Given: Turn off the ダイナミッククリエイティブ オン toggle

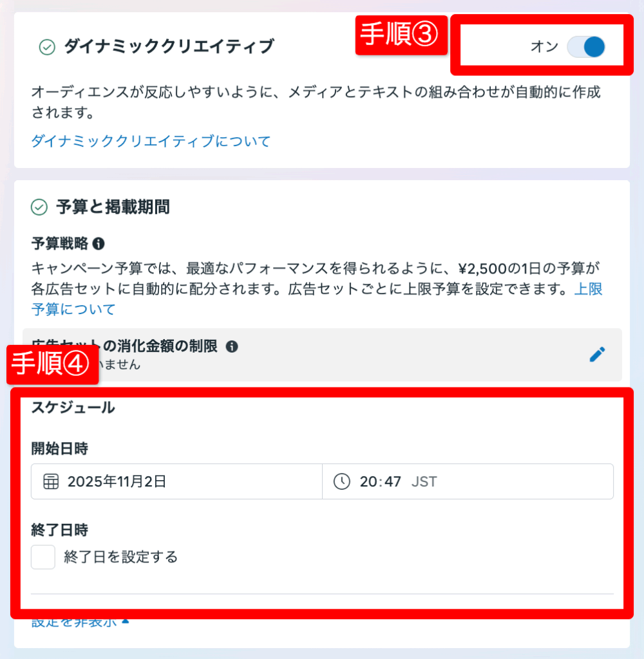Looking at the screenshot, I should click(586, 46).
